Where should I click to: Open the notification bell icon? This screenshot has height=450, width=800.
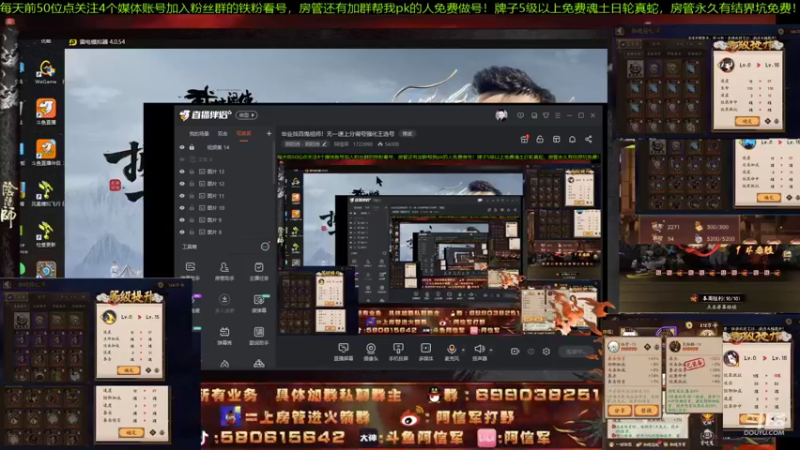(x=572, y=139)
